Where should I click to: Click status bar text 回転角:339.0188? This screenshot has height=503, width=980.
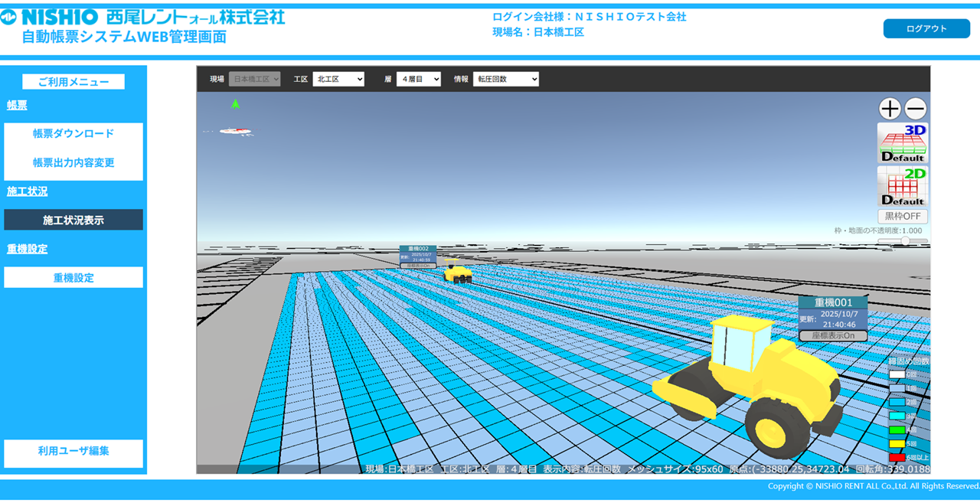pos(893,469)
